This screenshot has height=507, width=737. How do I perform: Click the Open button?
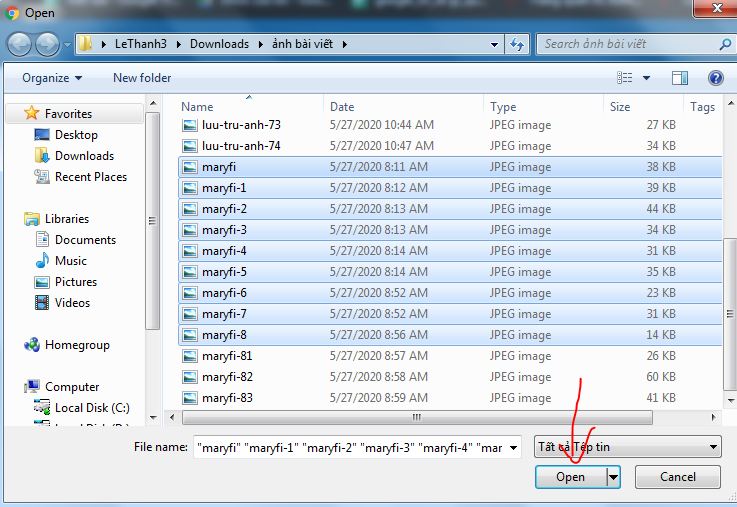tap(571, 477)
